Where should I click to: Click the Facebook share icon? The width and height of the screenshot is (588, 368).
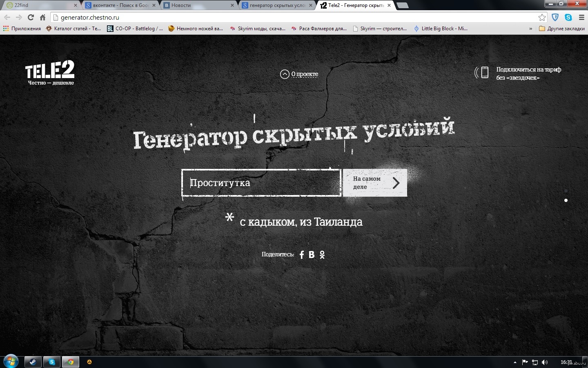[x=302, y=255]
